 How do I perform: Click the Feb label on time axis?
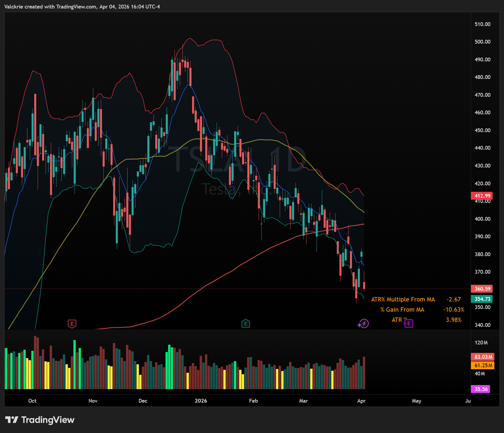pos(253,401)
